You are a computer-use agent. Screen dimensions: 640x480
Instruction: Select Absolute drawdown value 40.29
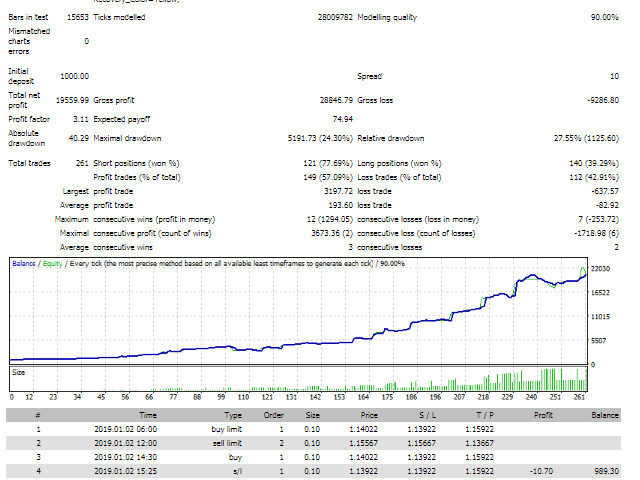click(x=79, y=138)
